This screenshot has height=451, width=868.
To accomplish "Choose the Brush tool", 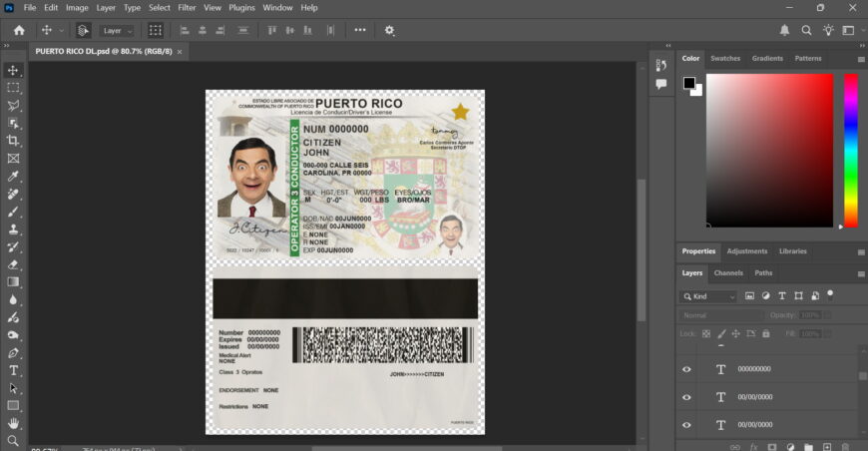I will (13, 212).
